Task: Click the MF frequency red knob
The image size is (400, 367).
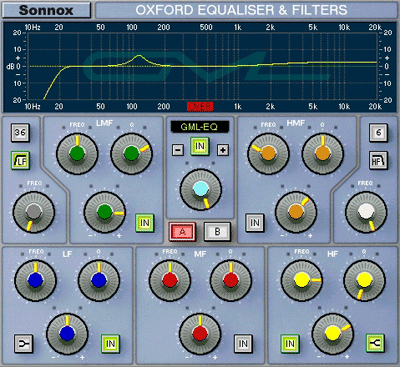Action: tap(170, 280)
